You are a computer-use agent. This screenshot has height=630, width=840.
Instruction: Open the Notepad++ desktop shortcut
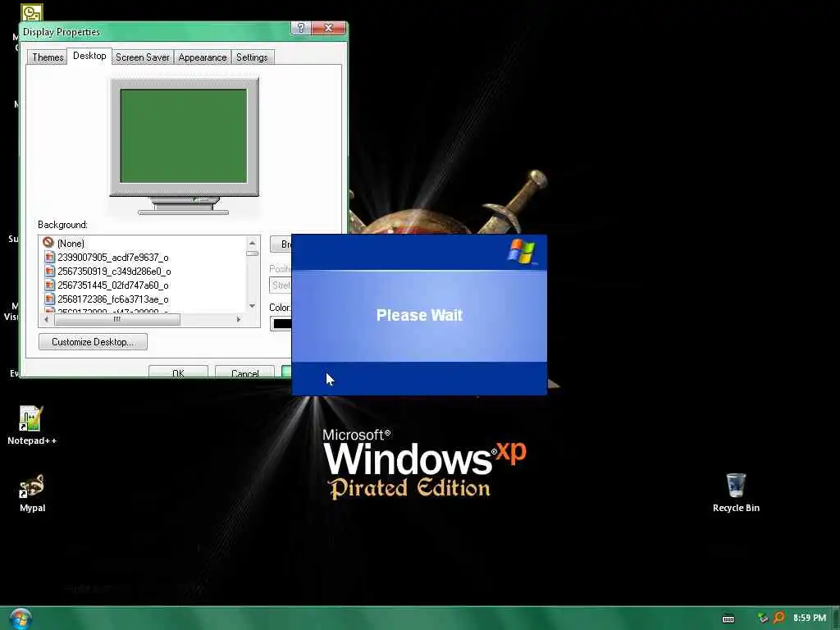coord(31,425)
